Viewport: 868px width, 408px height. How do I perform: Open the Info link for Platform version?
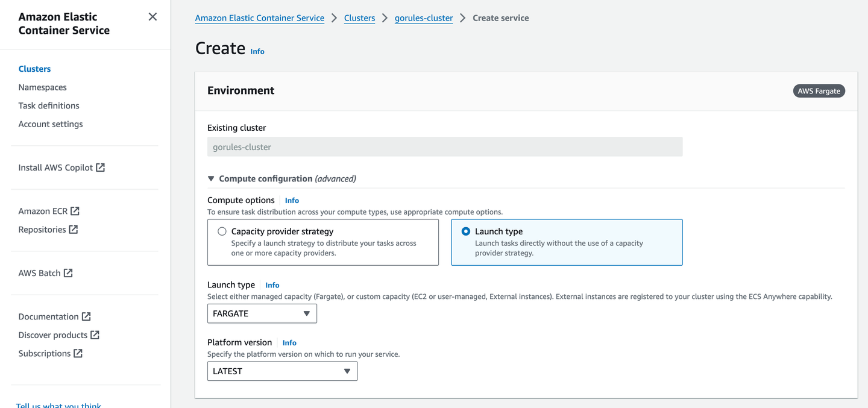tap(289, 342)
